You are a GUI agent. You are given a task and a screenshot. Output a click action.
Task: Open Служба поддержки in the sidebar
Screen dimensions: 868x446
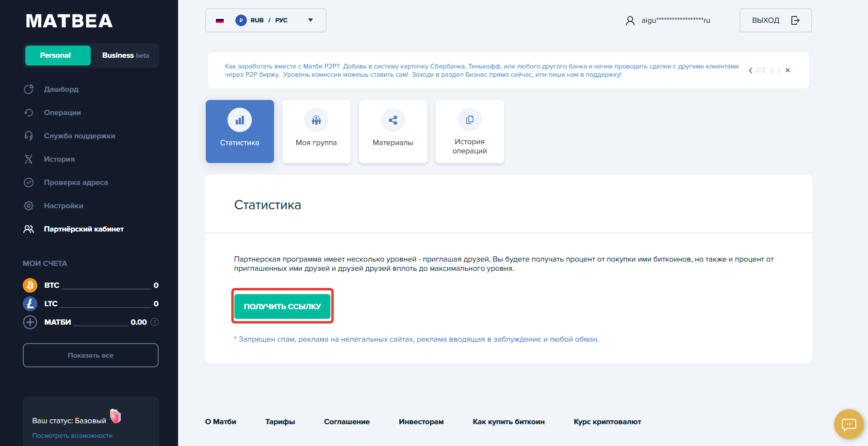(x=79, y=136)
